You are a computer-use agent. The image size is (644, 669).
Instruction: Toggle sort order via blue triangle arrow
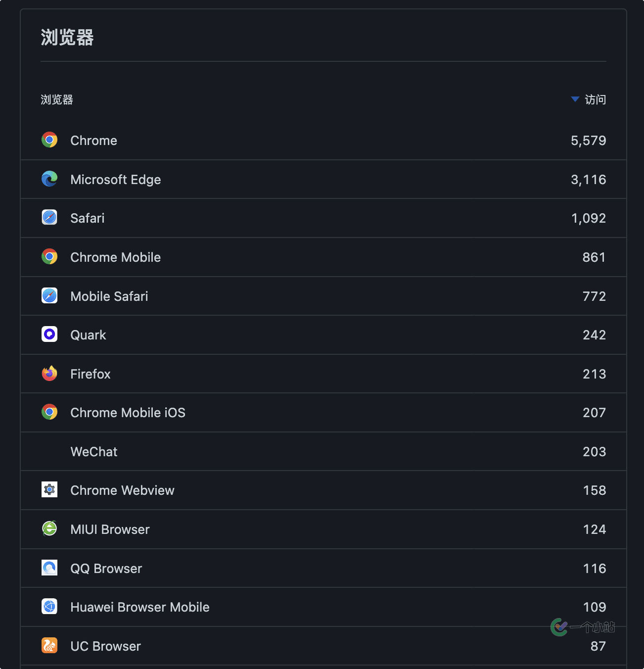pos(575,99)
